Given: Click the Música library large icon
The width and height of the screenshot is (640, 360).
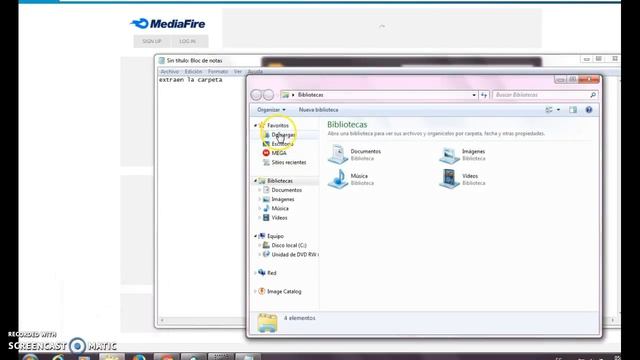Looking at the screenshot, I should click(338, 179).
